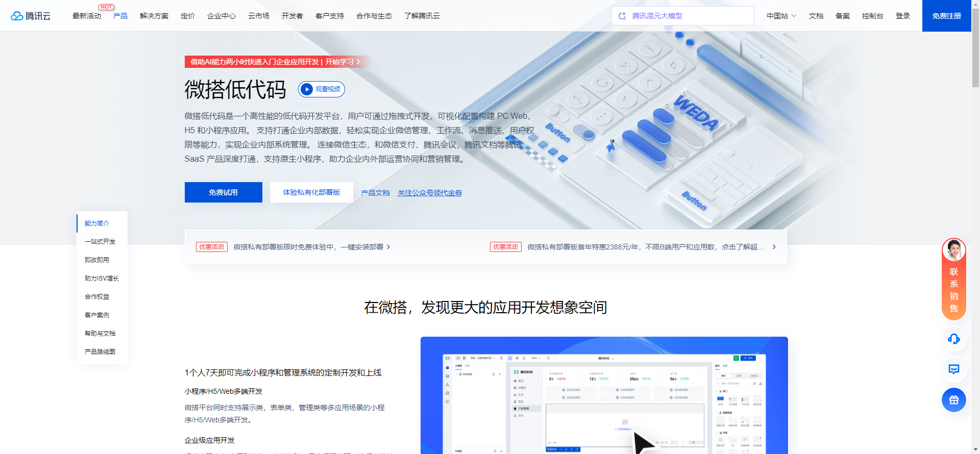Open the 客户支持 menu
The width and height of the screenshot is (980, 454).
(330, 16)
